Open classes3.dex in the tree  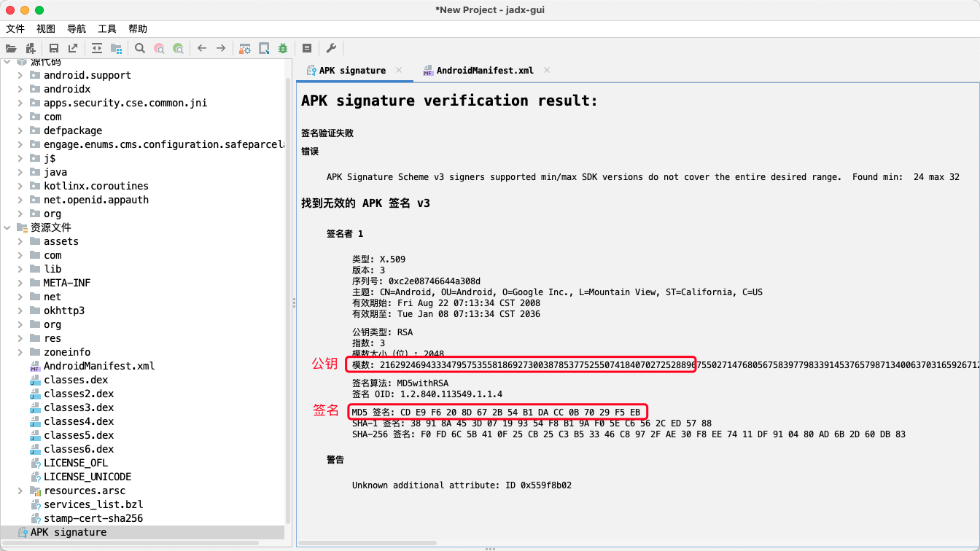pyautogui.click(x=79, y=407)
